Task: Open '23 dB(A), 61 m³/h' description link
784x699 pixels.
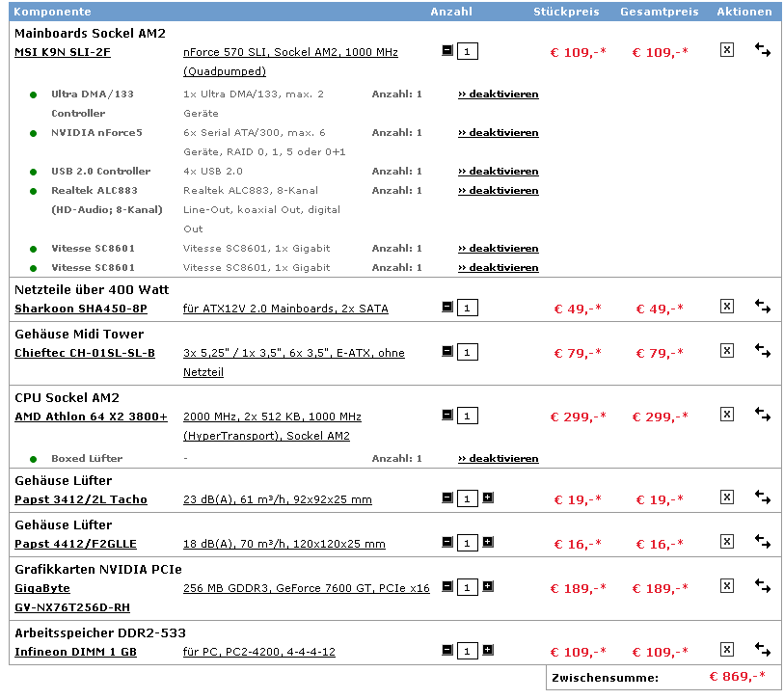Action: (x=278, y=500)
